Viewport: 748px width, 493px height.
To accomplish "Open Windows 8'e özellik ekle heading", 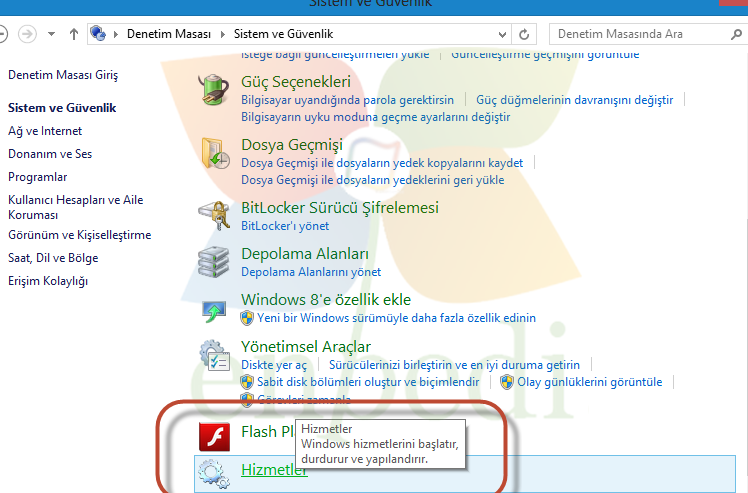I will (326, 300).
